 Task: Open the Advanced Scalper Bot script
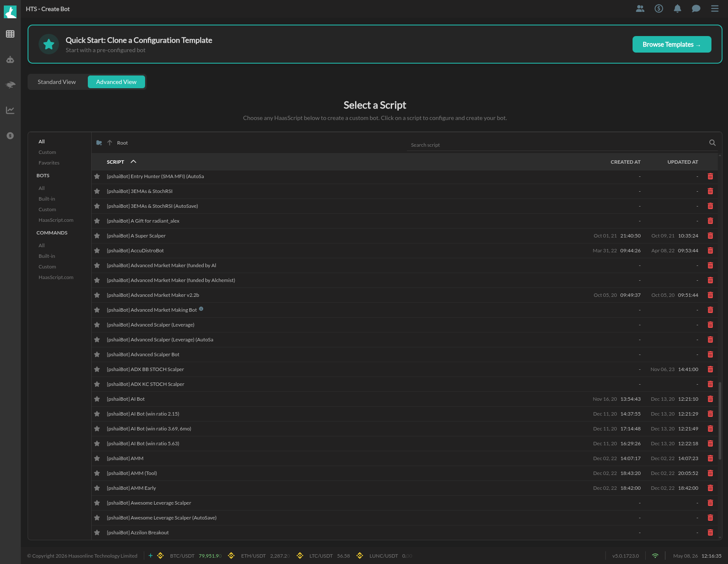coord(143,355)
